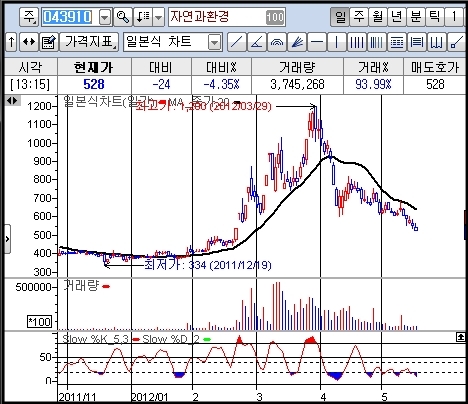The width and height of the screenshot is (468, 404).
Task: Open the stock code dropdown arrow
Action: pos(105,17)
